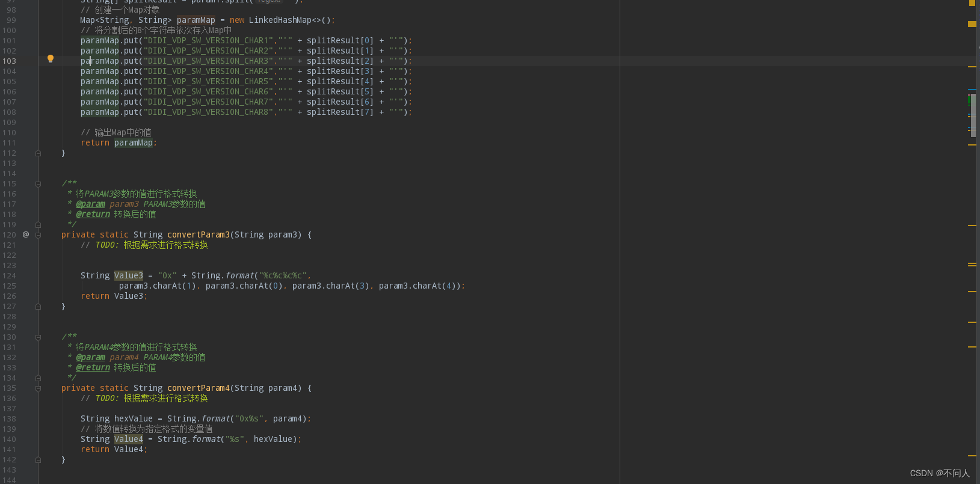
Task: Click hexValue variable on line 138
Action: [134, 418]
